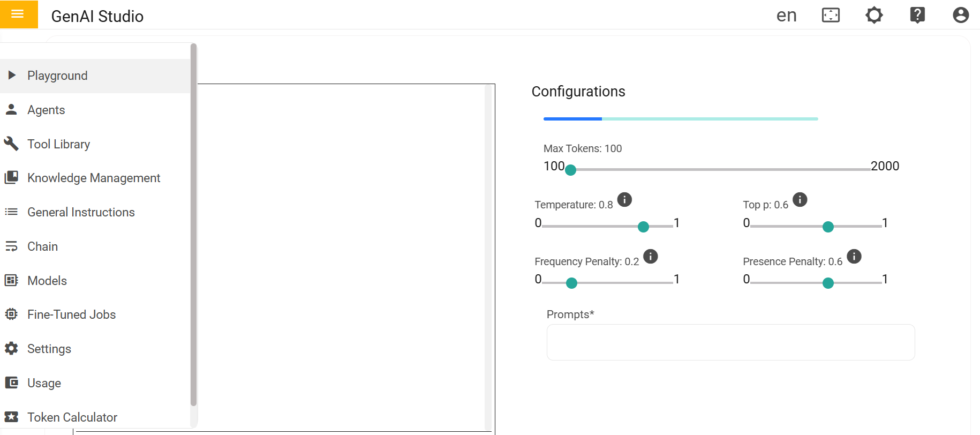Image resolution: width=980 pixels, height=435 pixels.
Task: Open the Tool Library menu item
Action: pos(58,144)
